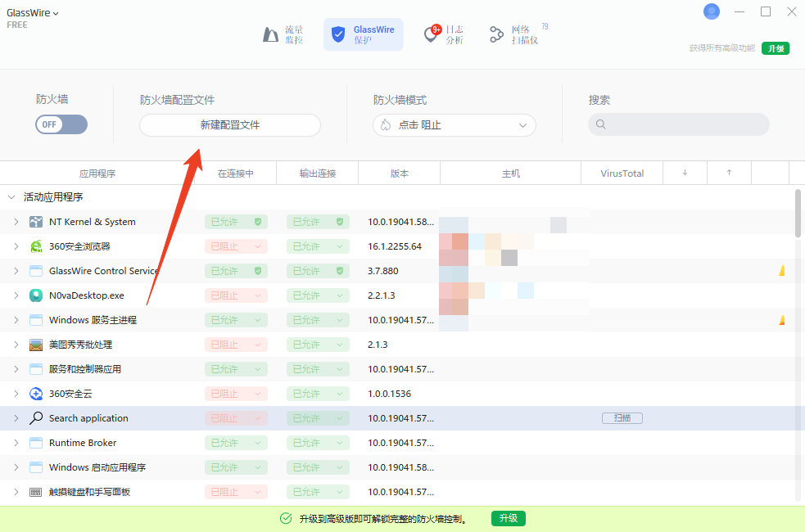
Task: Click the 触摸键盘和手写面板 keyboard icon
Action: click(x=36, y=492)
